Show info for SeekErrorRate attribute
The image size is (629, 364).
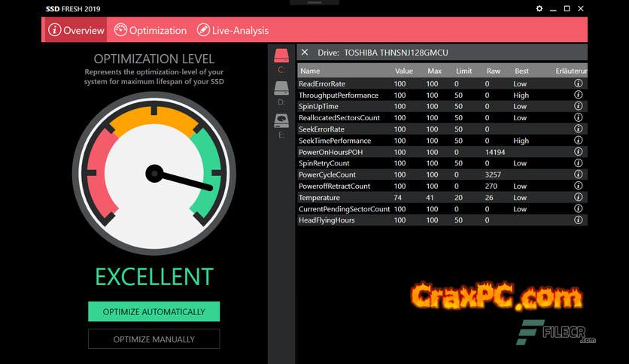[x=578, y=129]
